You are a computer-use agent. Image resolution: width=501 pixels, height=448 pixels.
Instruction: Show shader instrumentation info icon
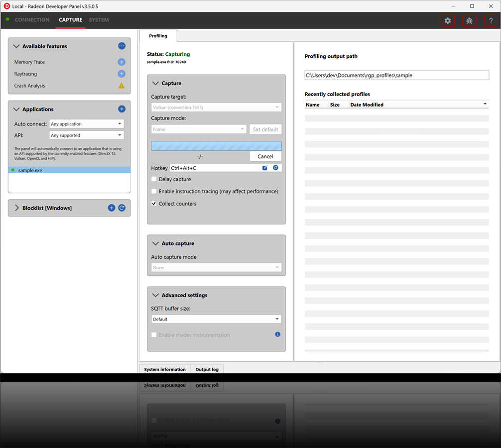[278, 335]
